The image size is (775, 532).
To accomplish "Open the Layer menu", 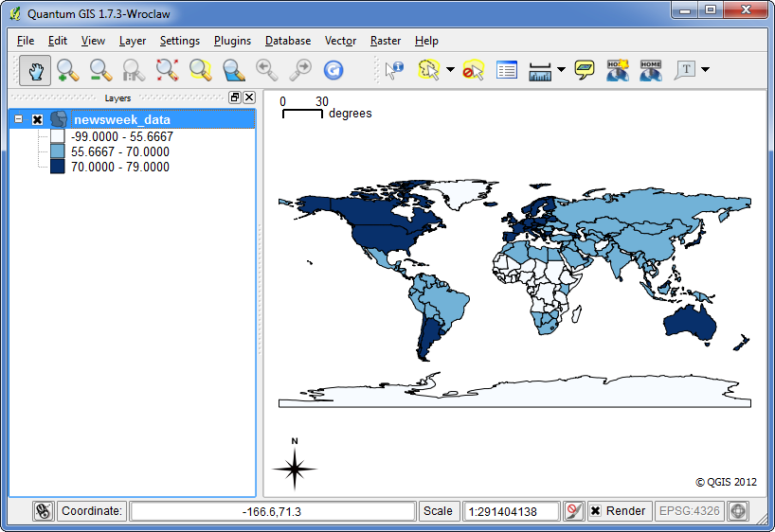I will 133,41.
